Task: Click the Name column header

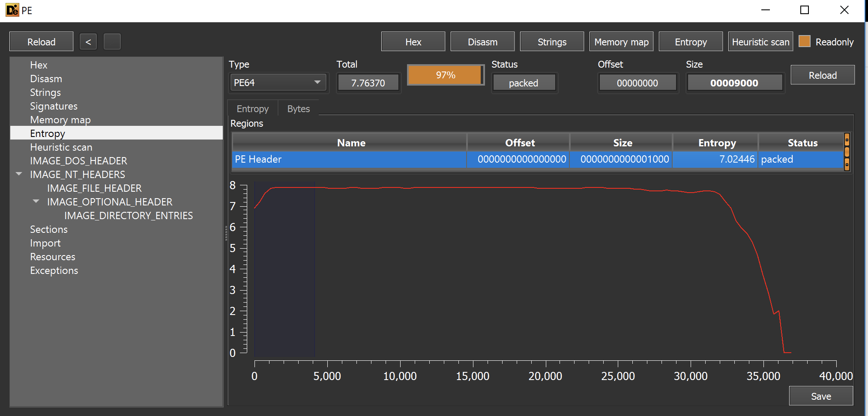Action: click(350, 143)
